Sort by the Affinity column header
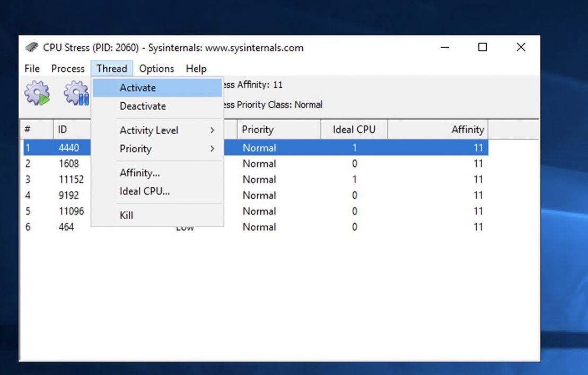 click(437, 130)
